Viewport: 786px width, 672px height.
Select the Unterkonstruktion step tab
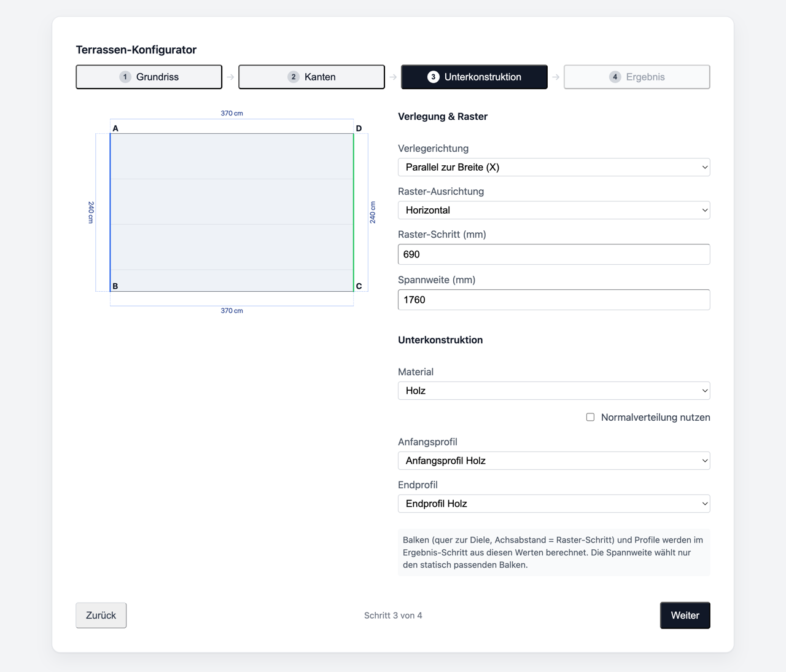474,77
